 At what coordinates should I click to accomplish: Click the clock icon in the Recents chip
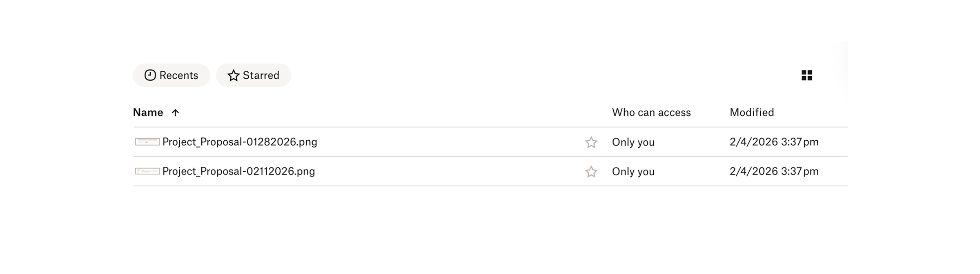(149, 75)
